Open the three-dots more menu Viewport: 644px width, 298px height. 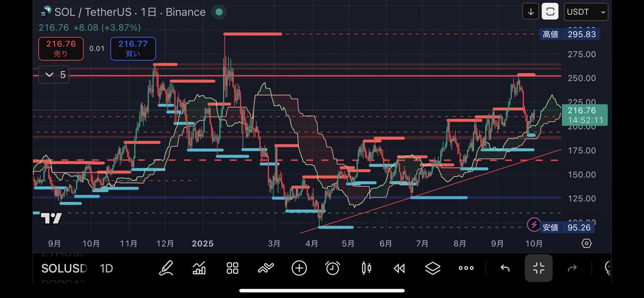[x=466, y=268]
